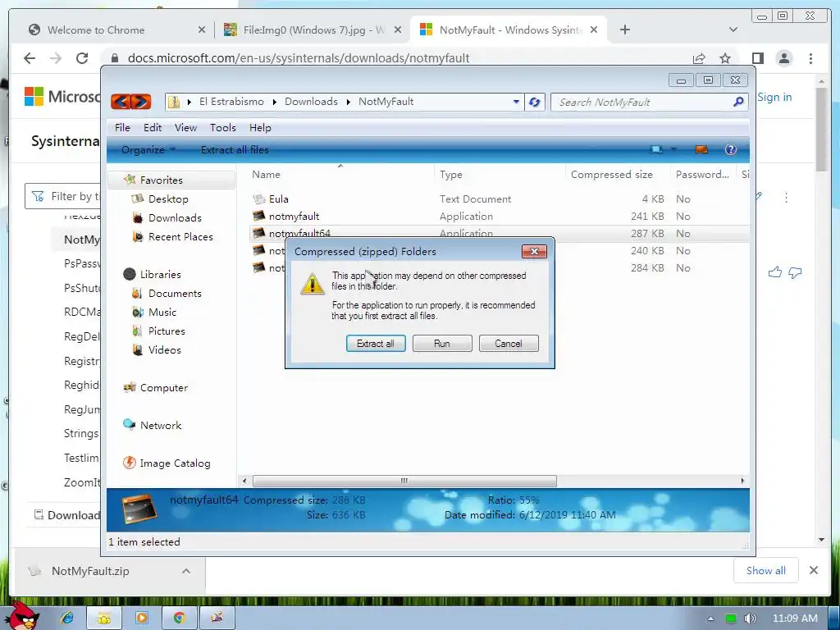This screenshot has height=630, width=840.
Task: Sort by the Password column header
Action: [702, 175]
